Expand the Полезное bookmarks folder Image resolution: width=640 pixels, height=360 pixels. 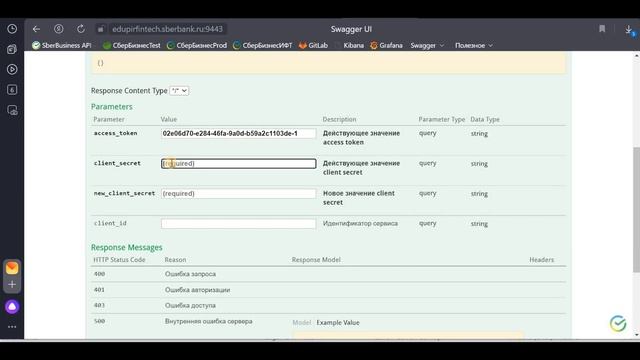coord(474,45)
